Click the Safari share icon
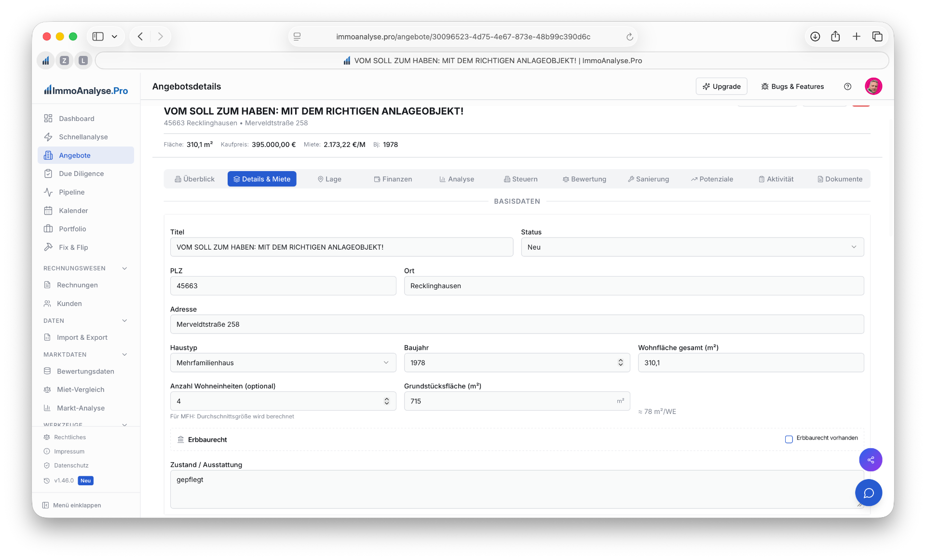 (x=835, y=37)
